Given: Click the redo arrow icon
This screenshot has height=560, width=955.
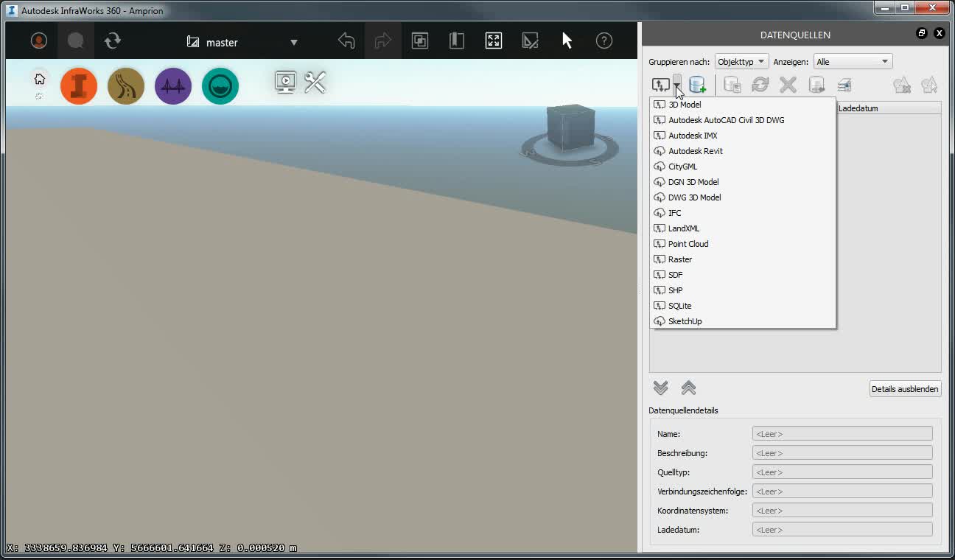Looking at the screenshot, I should (383, 41).
